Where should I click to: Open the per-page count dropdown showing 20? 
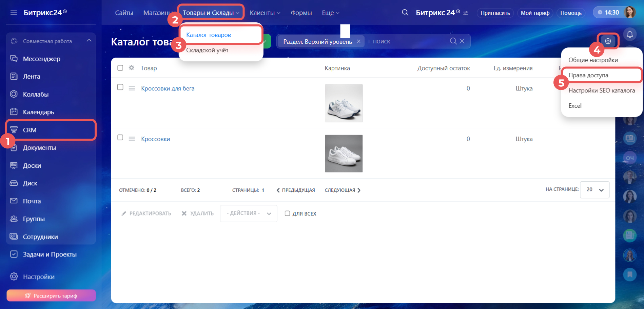[594, 190]
